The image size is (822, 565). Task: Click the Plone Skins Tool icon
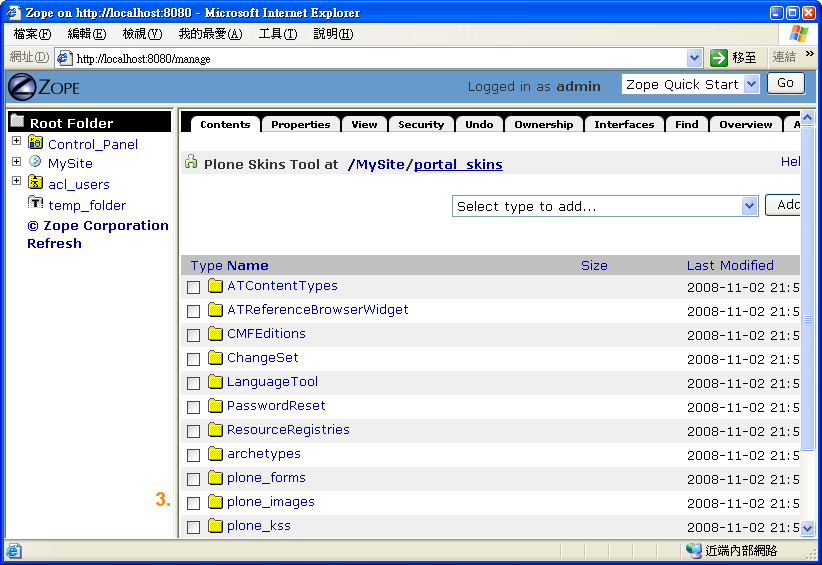(191, 162)
